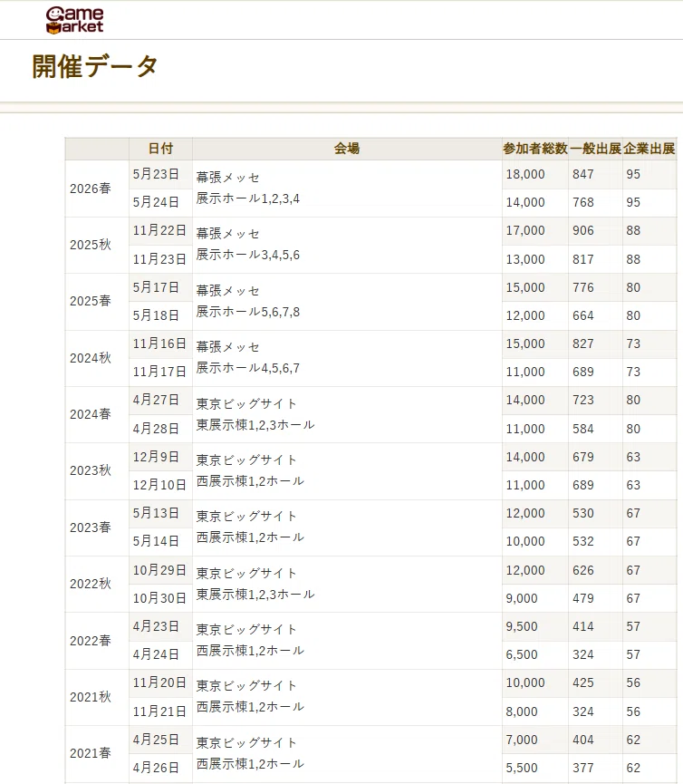This screenshot has height=784, width=683.
Task: Click venue text 展示ホール1,2,3,4
Action: (248, 198)
